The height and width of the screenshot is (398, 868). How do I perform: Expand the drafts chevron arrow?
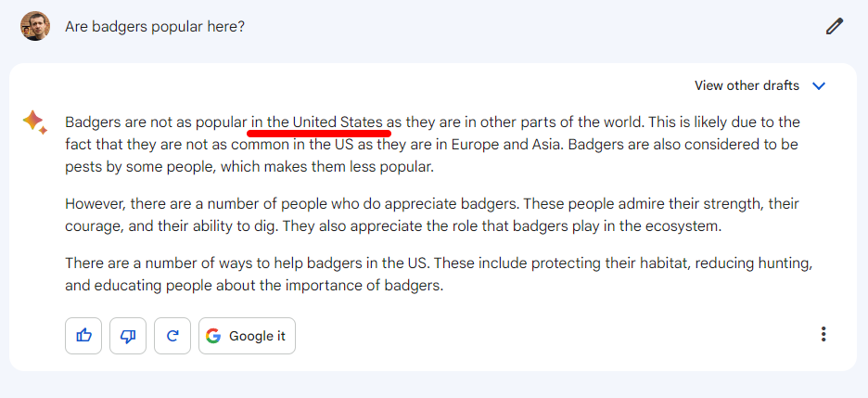pyautogui.click(x=819, y=85)
